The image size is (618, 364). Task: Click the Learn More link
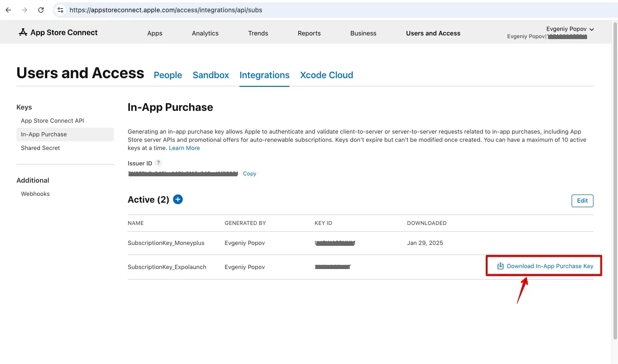tap(184, 148)
